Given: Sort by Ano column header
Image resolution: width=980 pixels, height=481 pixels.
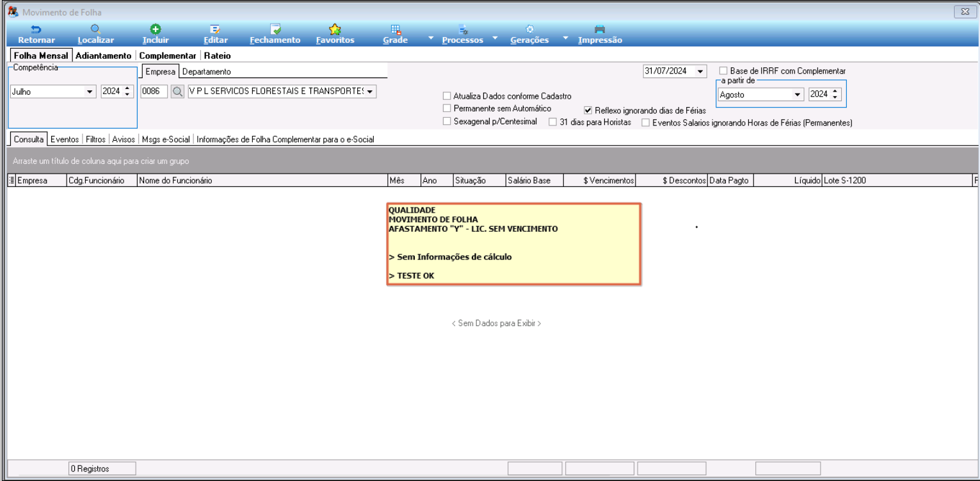Looking at the screenshot, I should (x=437, y=181).
